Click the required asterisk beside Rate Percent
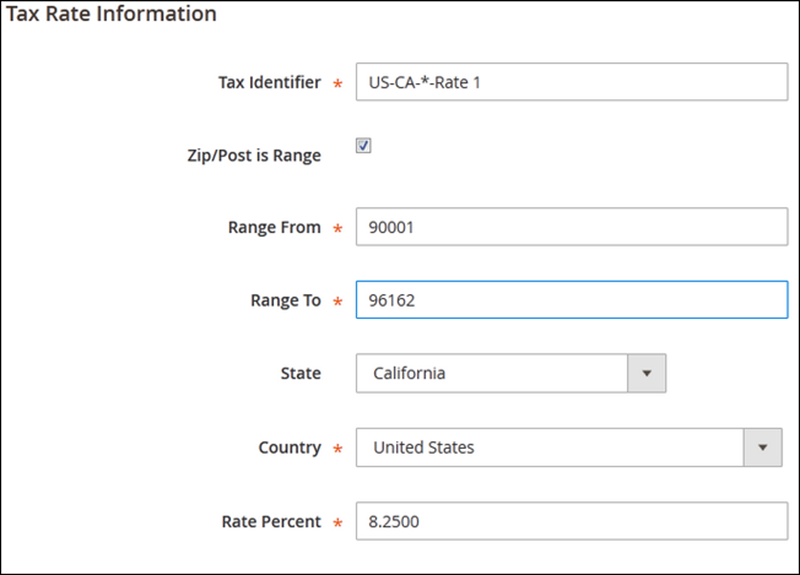 click(x=337, y=523)
